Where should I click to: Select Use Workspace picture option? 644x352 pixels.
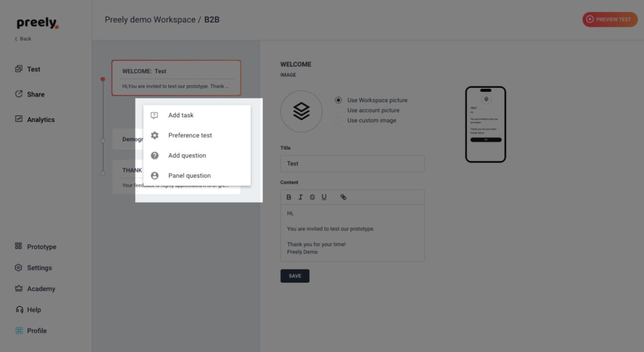click(x=339, y=100)
